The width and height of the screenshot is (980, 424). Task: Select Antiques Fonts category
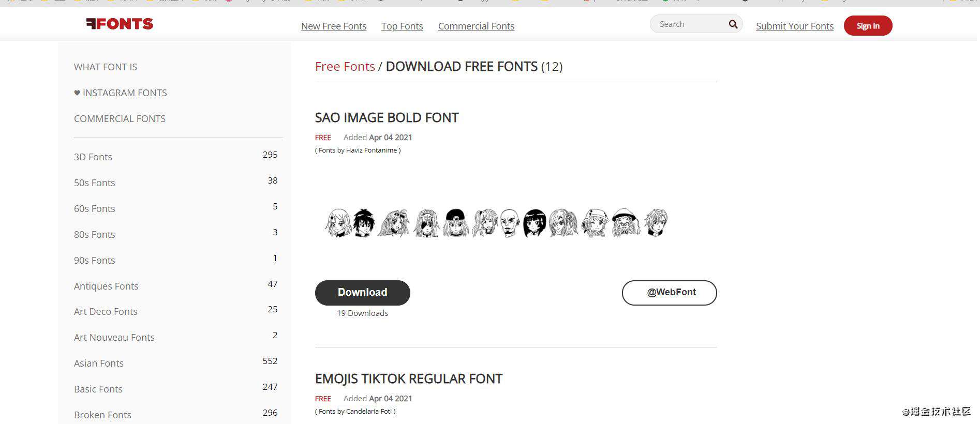click(106, 286)
